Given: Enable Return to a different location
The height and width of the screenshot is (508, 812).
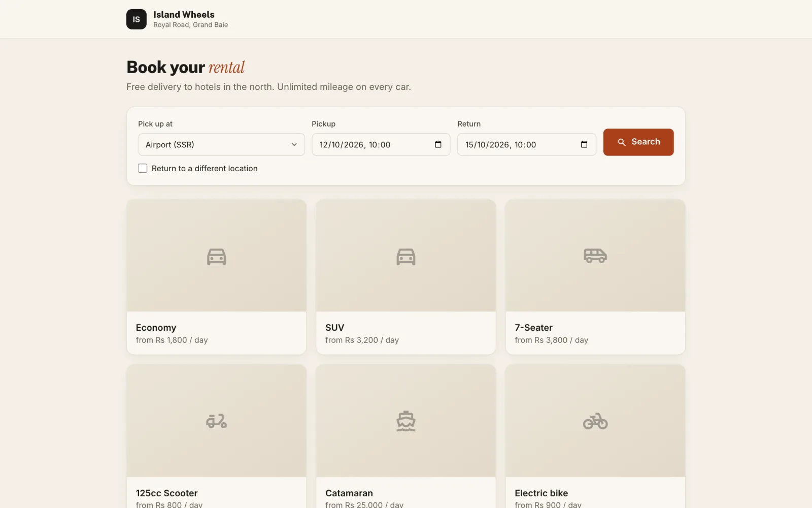Looking at the screenshot, I should point(143,168).
